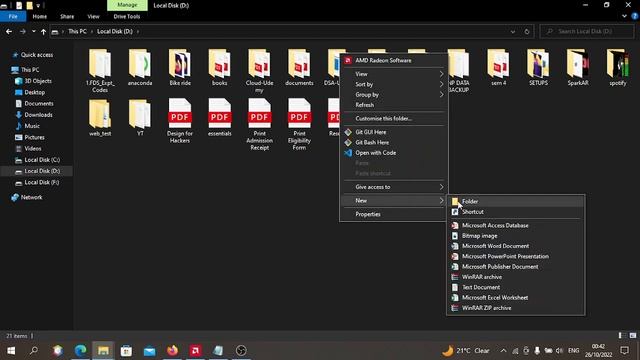Open AMD software taskbar icon
This screenshot has height=360, width=640.
tap(195, 350)
